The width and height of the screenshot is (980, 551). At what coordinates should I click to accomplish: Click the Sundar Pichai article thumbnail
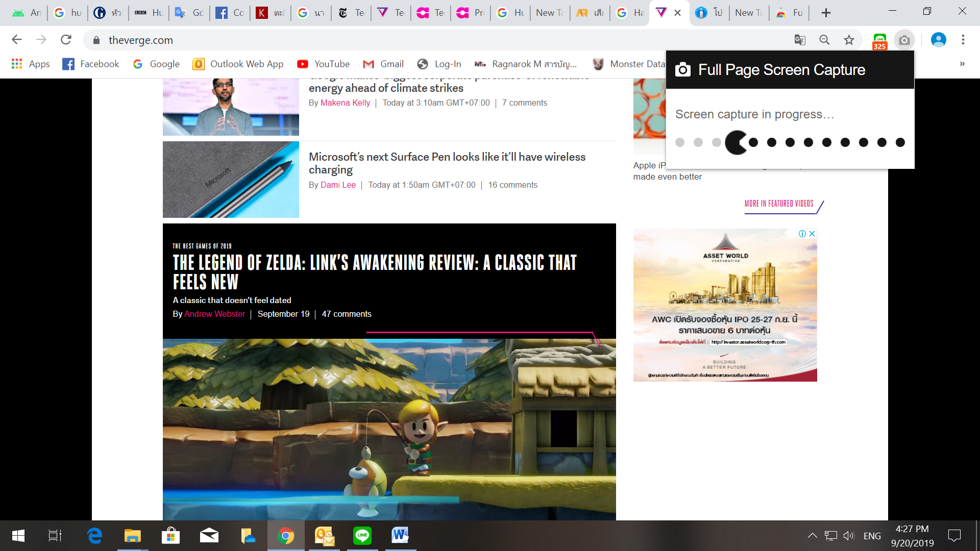tap(231, 107)
